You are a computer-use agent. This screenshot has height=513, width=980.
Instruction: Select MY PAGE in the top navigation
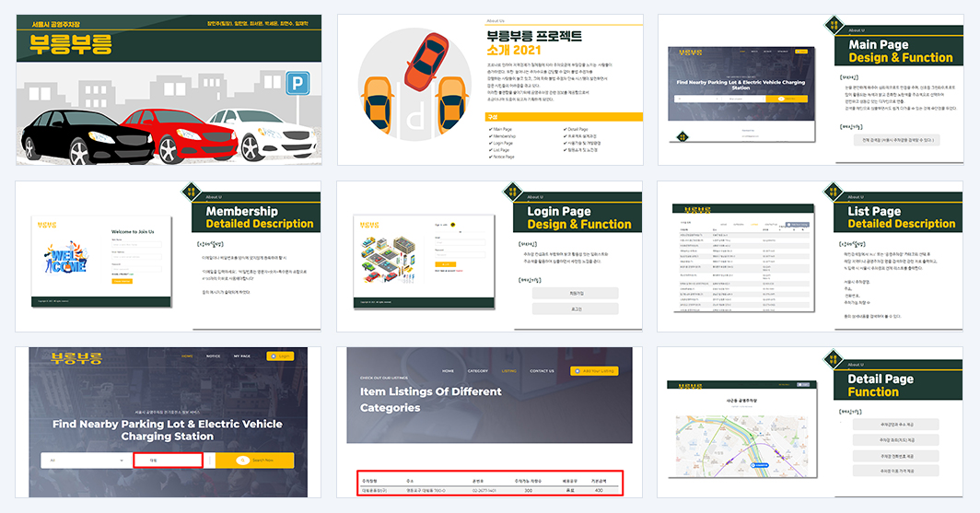coord(242,356)
